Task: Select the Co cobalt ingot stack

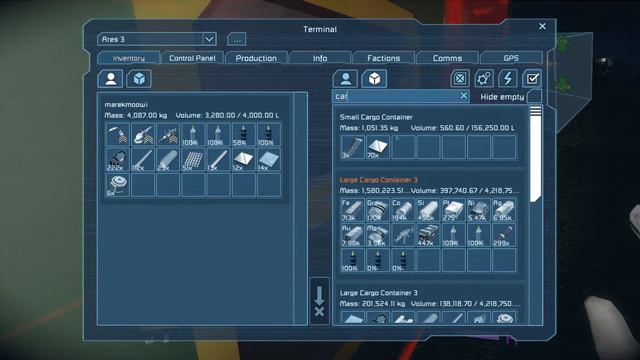Action: (x=403, y=210)
